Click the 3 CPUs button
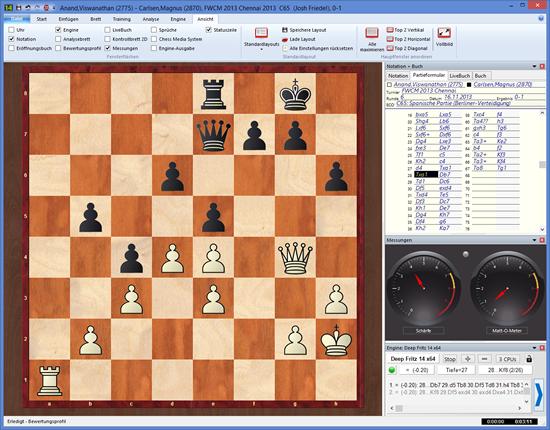This screenshot has width=550, height=430. 507,359
